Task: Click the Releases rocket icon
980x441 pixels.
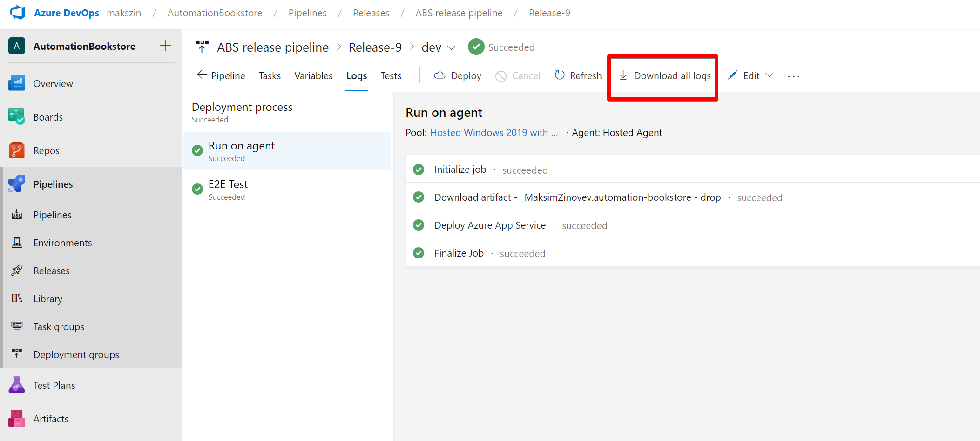Action: tap(17, 271)
